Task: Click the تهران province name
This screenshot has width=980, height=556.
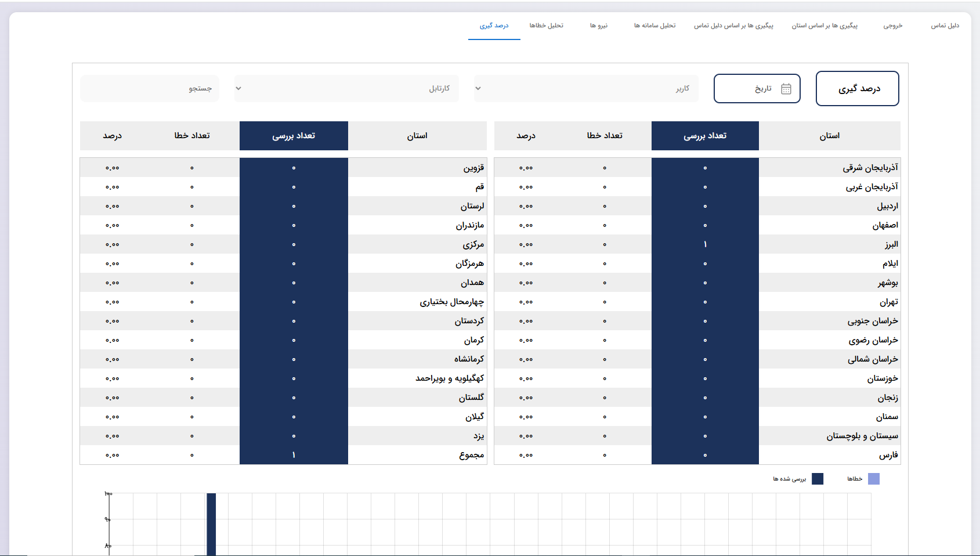Action: [888, 302]
